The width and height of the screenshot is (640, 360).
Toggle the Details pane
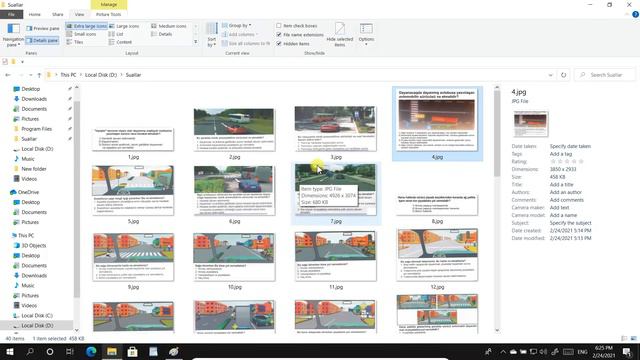tap(42, 40)
